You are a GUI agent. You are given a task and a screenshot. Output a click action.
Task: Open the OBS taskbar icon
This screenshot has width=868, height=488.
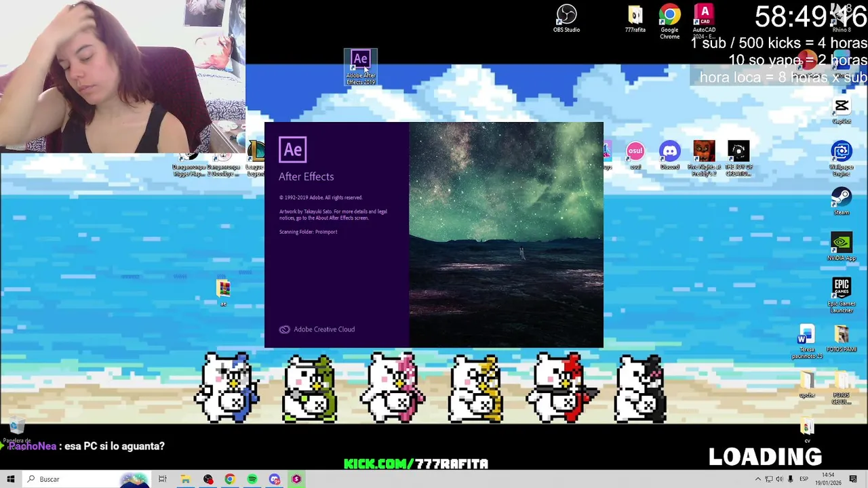click(x=208, y=479)
